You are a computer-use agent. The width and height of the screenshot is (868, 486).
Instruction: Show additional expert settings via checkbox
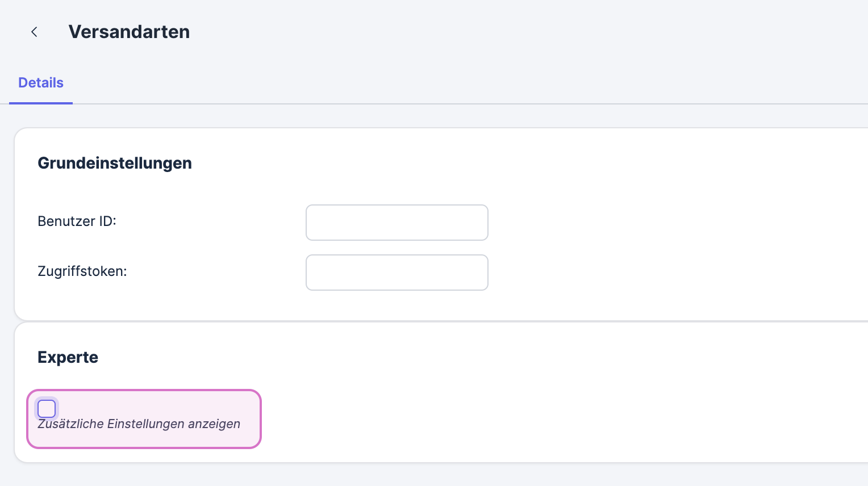[47, 408]
